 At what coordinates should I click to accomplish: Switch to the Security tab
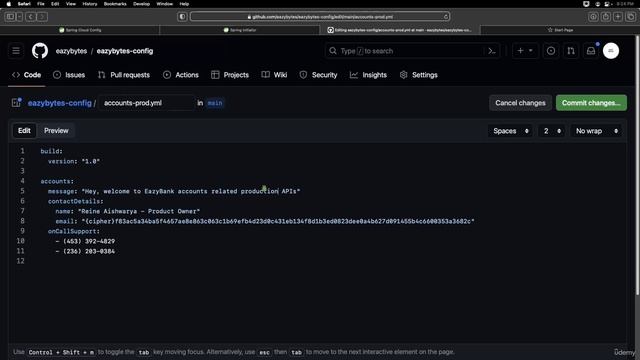coord(318,75)
